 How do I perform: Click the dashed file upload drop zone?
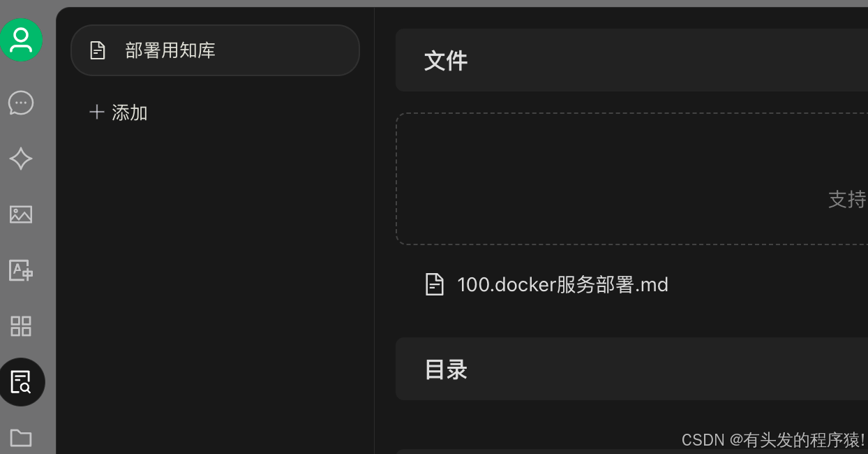631,179
